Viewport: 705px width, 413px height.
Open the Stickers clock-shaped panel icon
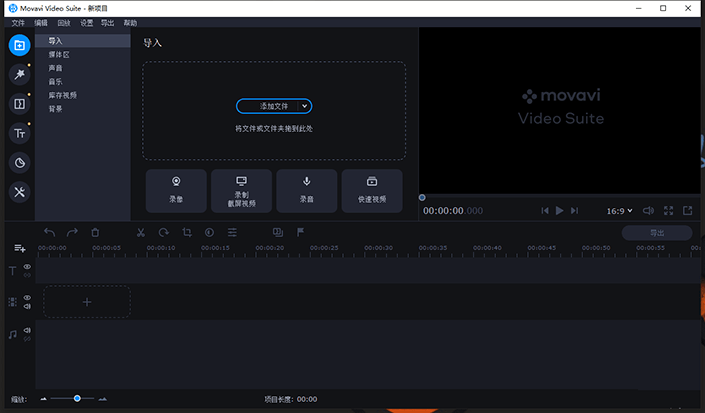[x=19, y=163]
